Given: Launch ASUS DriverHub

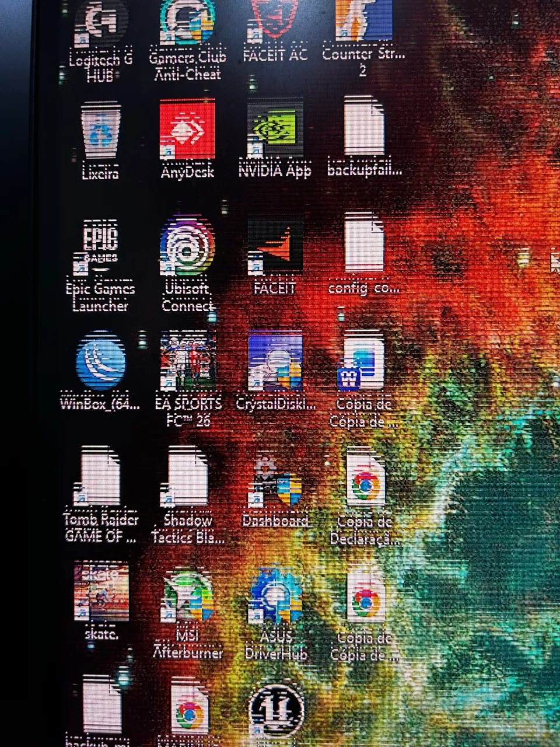Looking at the screenshot, I should [x=275, y=594].
